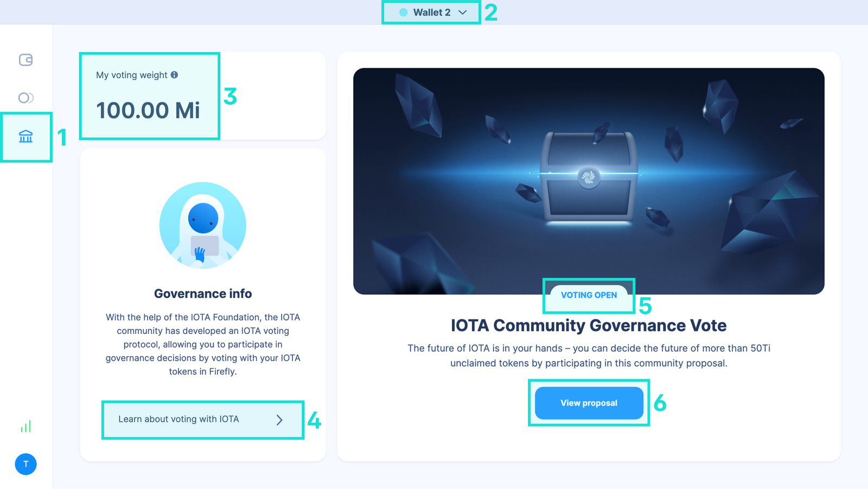This screenshot has width=868, height=489.
Task: Click the Governance info paragraph text
Action: [203, 344]
